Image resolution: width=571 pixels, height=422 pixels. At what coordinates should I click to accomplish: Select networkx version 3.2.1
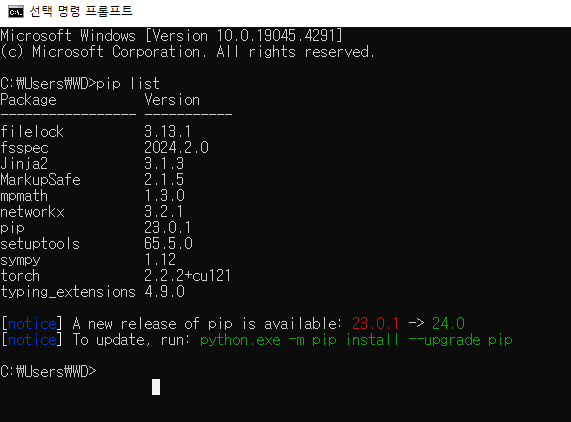click(164, 212)
